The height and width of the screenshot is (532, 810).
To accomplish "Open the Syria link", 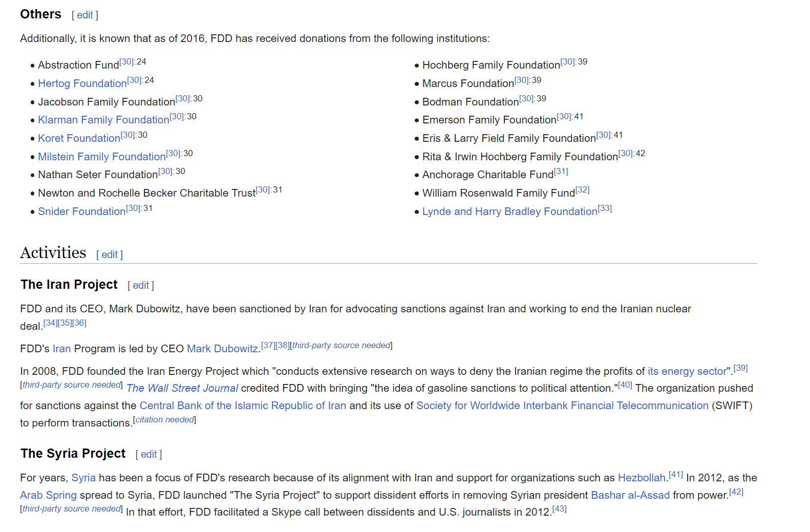I will click(x=83, y=478).
